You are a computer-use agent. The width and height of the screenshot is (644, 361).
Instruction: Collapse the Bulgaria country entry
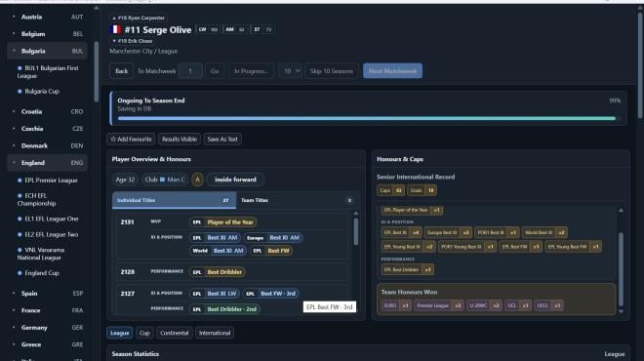pyautogui.click(x=47, y=51)
